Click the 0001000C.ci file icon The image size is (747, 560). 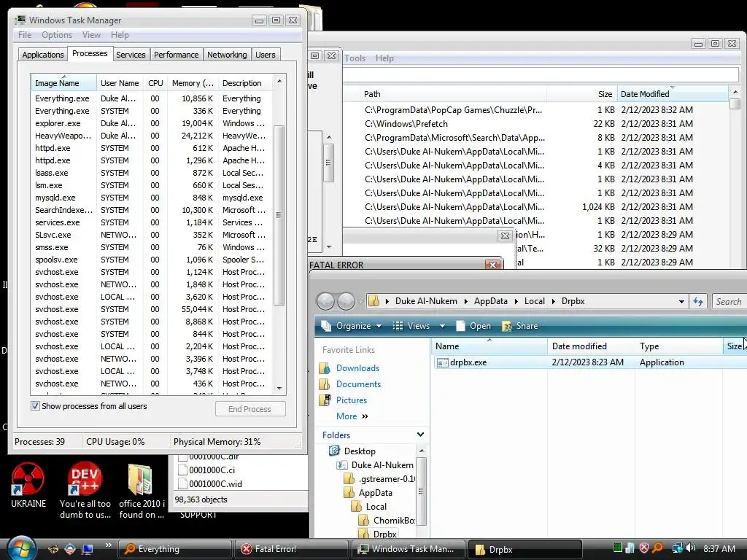(182, 470)
